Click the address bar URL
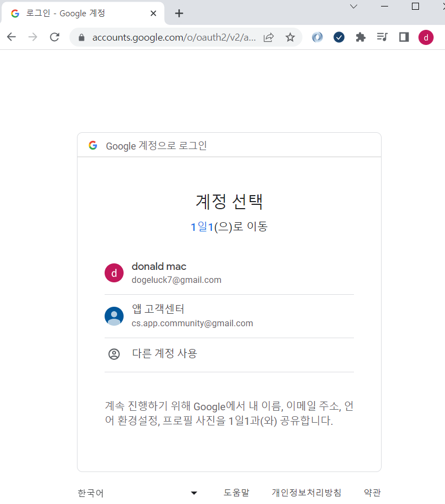 (174, 37)
